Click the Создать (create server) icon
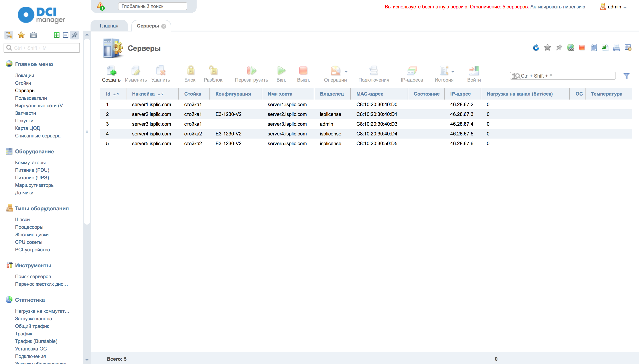Image resolution: width=639 pixels, height=364 pixels. (x=111, y=71)
